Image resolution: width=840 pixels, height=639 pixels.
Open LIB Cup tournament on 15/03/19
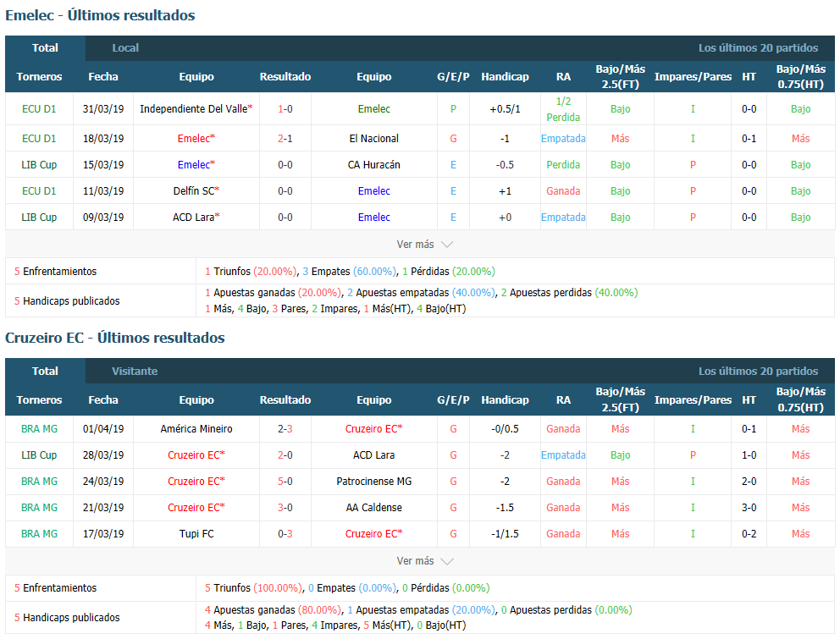pyautogui.click(x=39, y=164)
